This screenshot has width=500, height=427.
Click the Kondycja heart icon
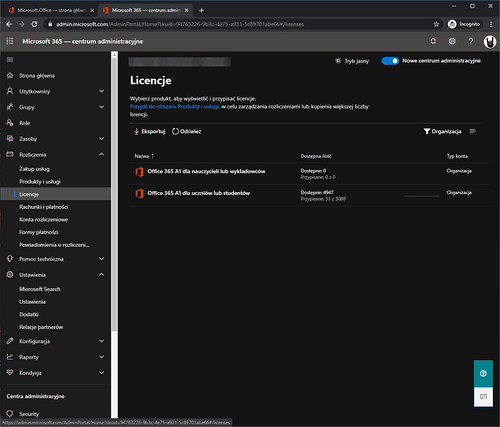(x=10, y=372)
